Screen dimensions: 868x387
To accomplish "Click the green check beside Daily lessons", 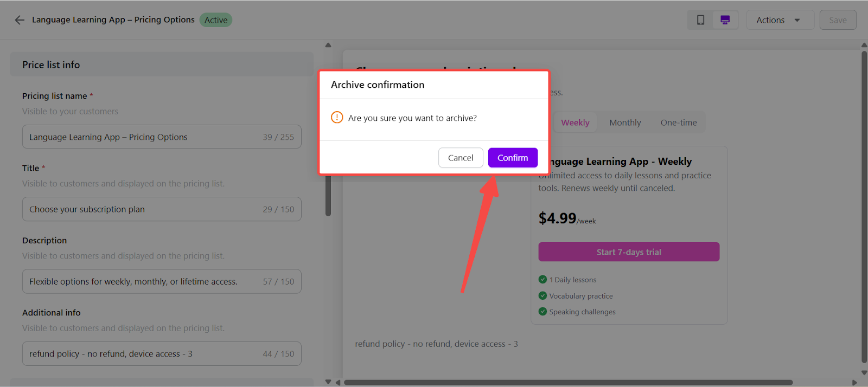I will tap(542, 280).
